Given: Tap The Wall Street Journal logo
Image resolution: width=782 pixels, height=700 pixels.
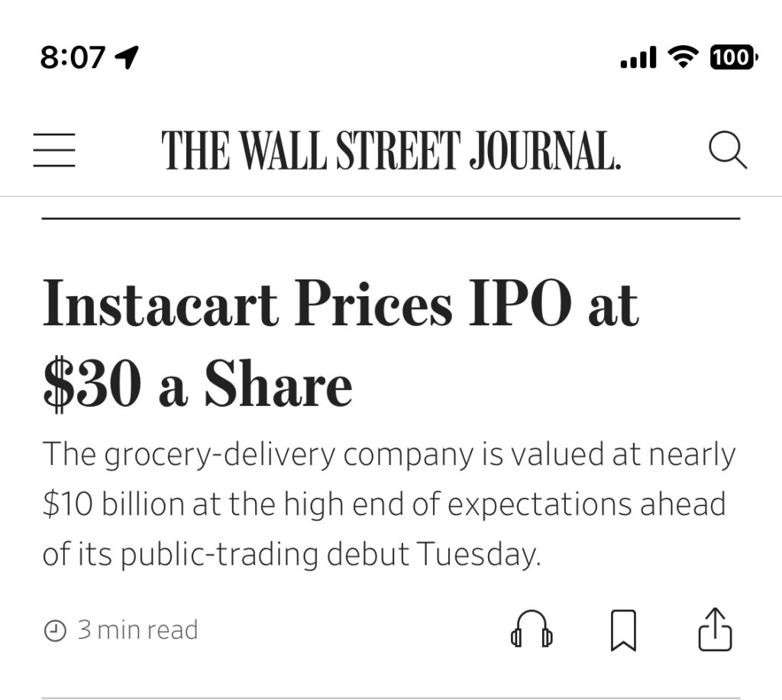Looking at the screenshot, I should [392, 150].
